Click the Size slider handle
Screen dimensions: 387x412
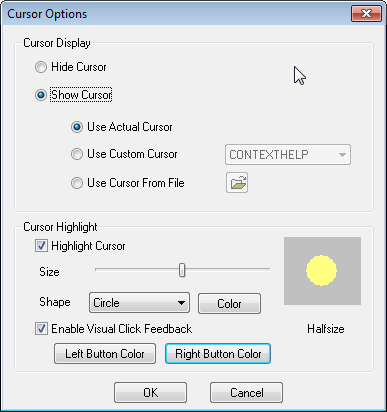[182, 270]
